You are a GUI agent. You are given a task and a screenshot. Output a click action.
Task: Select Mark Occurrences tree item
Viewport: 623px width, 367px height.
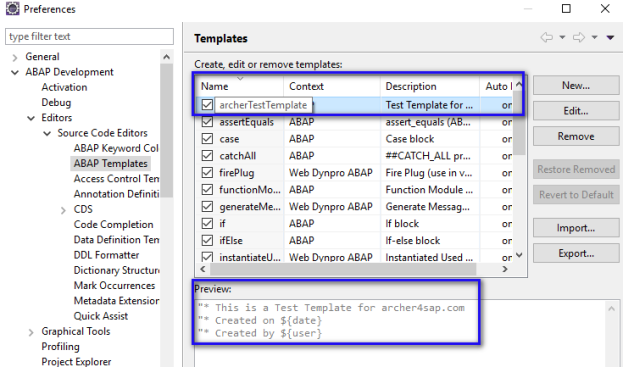(114, 286)
